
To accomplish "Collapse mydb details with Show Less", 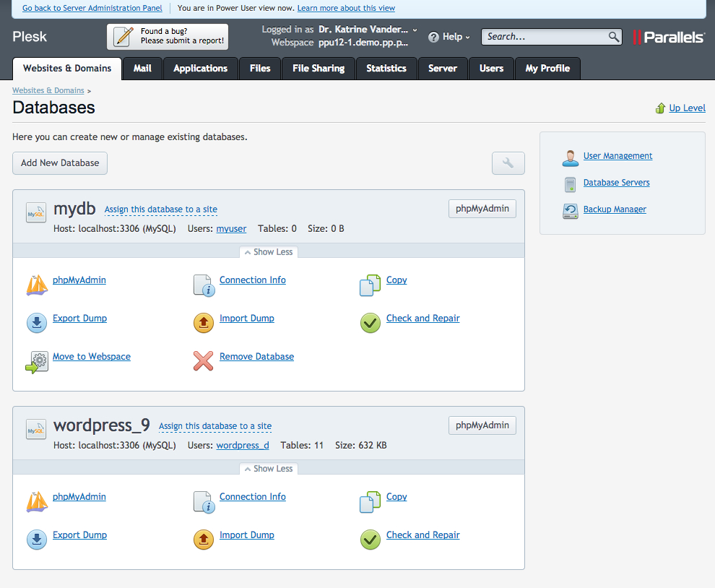I will pyautogui.click(x=269, y=252).
